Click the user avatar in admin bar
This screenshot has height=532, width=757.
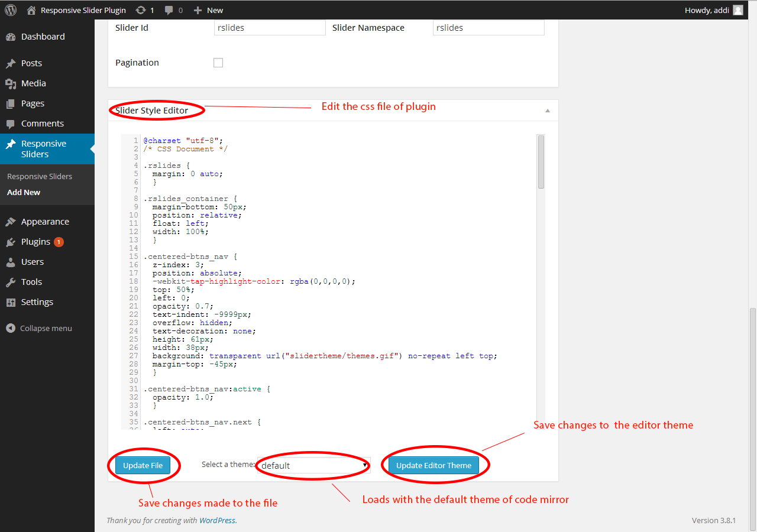click(738, 10)
